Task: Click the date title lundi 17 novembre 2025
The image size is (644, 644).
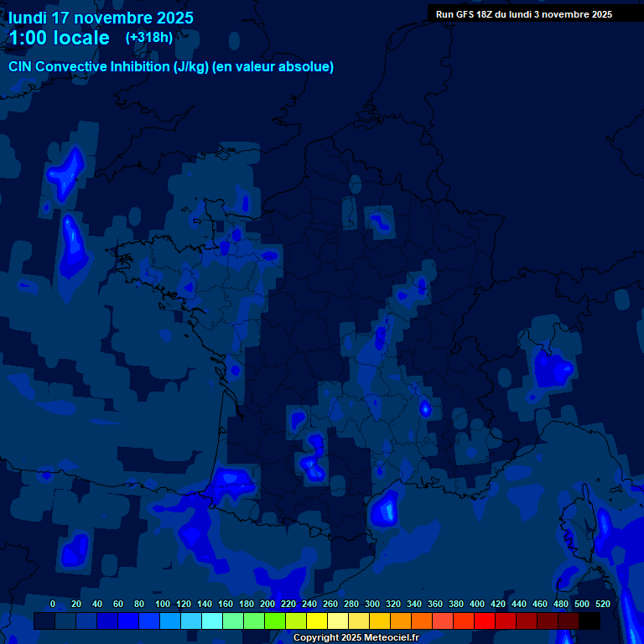Action: 101,17
